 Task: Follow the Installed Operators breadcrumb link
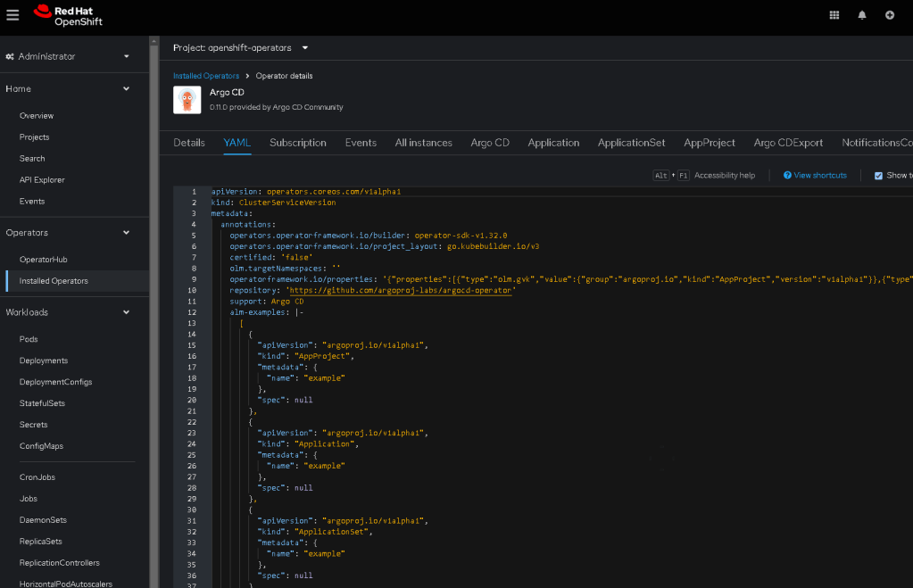(206, 76)
